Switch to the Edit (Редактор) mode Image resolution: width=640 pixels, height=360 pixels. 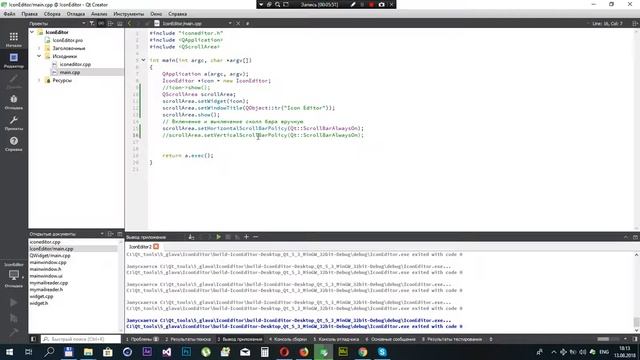[x=13, y=60]
